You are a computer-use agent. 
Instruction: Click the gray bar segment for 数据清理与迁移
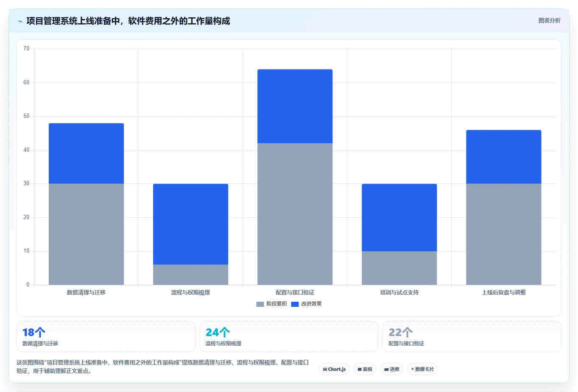pos(86,234)
